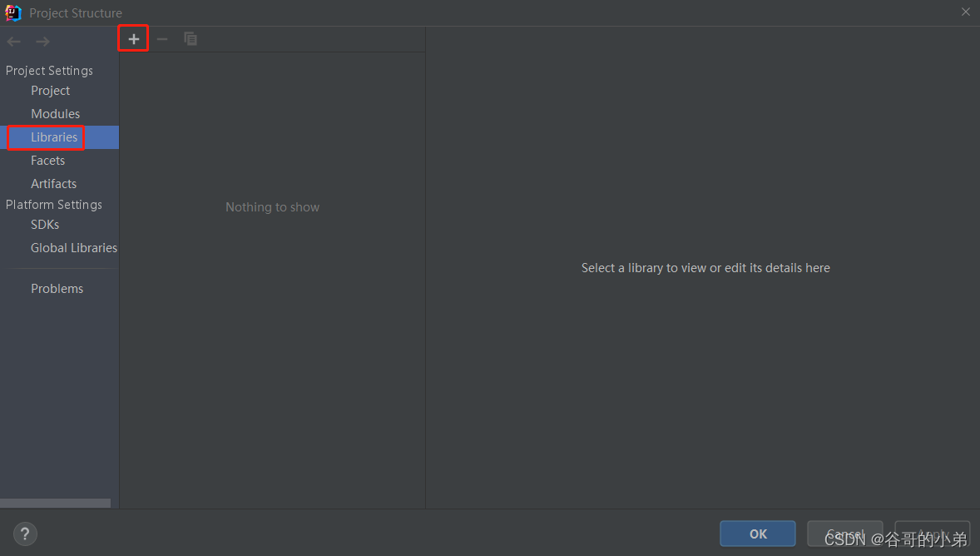Viewport: 980px width, 556px height.
Task: Click the Cancel button
Action: pyautogui.click(x=845, y=534)
